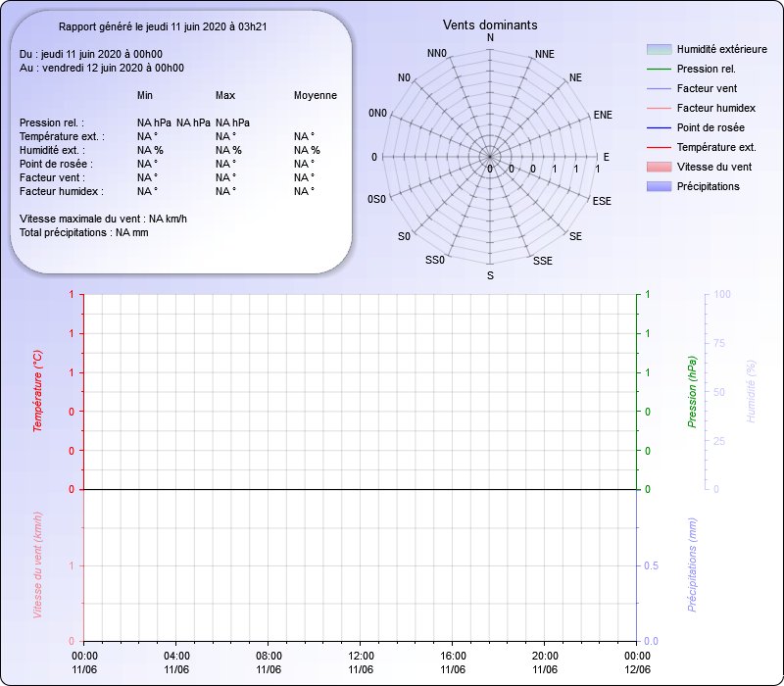Click the 'Vitesse du vent (km/h)' axis title

[37, 565]
